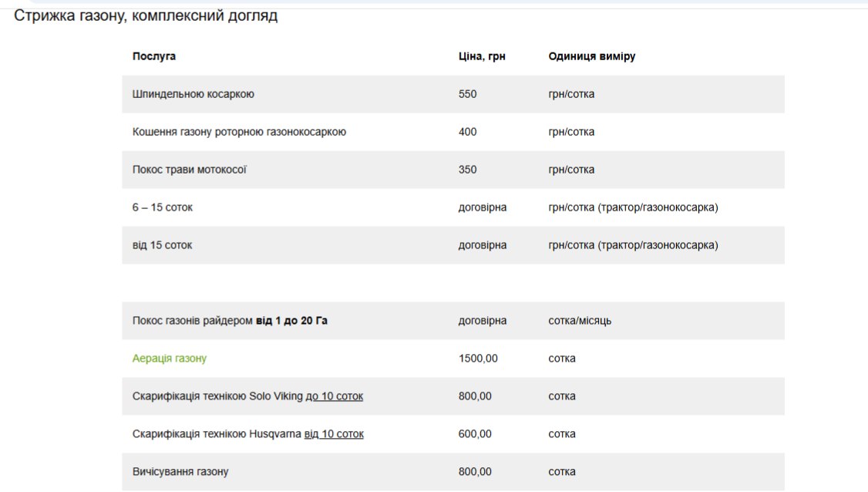Screen dimensions: 868x492
Task: Click the "Покос трави мотокосої" service name
Action: pos(190,170)
